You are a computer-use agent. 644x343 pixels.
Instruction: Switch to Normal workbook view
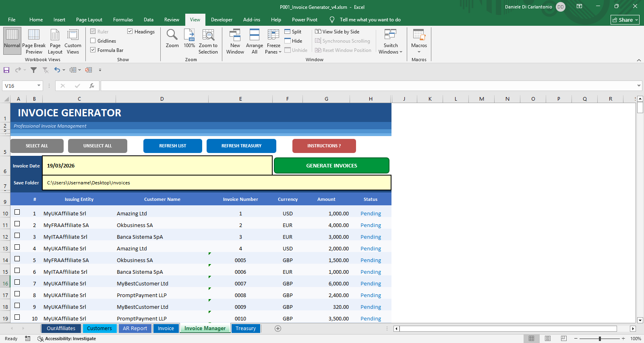pos(12,41)
